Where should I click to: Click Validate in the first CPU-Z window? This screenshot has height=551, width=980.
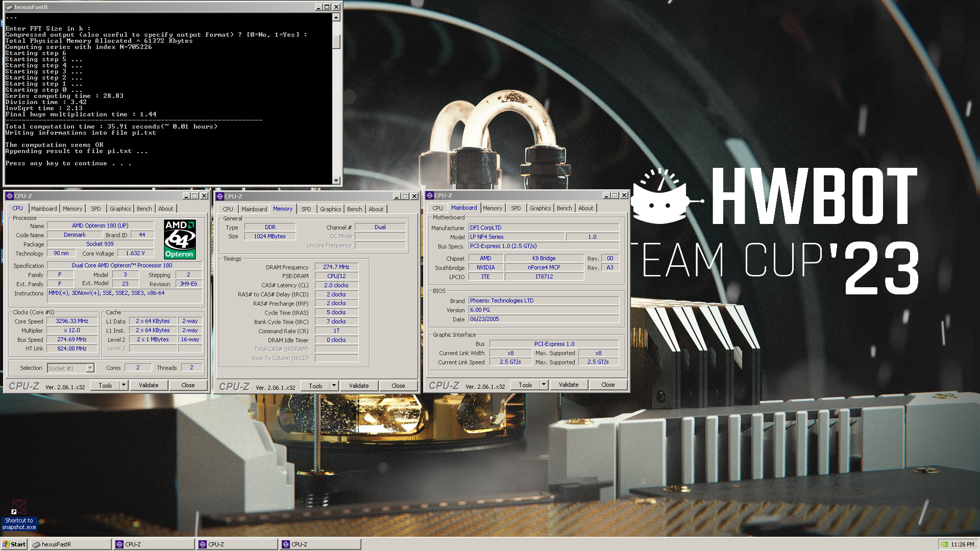[x=149, y=386]
